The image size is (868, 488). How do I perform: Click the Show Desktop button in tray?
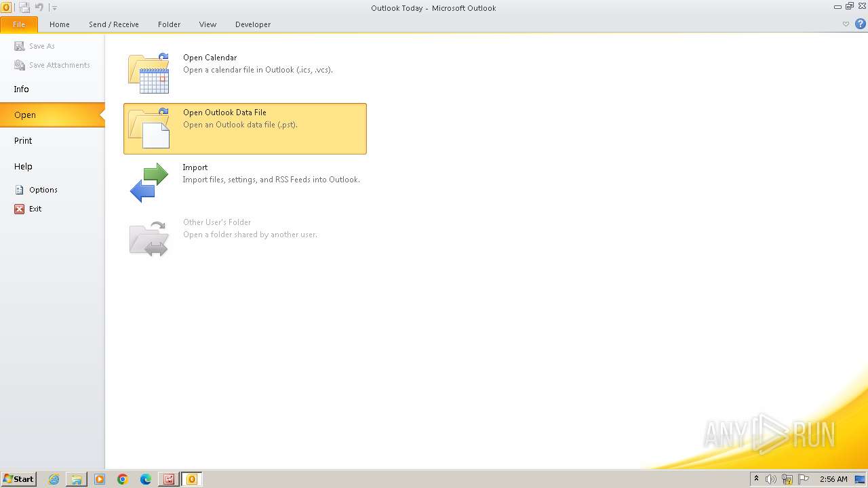(x=861, y=479)
